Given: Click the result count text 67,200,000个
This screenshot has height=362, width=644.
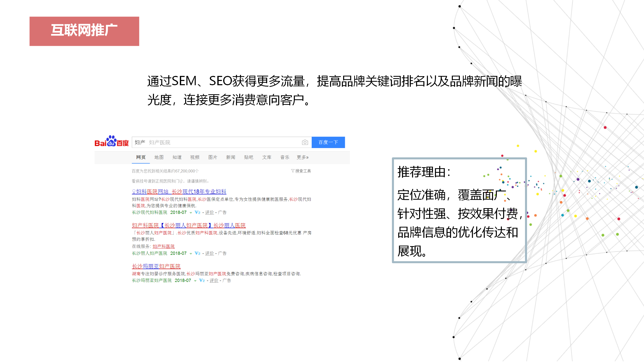Looking at the screenshot, I should click(x=187, y=171).
